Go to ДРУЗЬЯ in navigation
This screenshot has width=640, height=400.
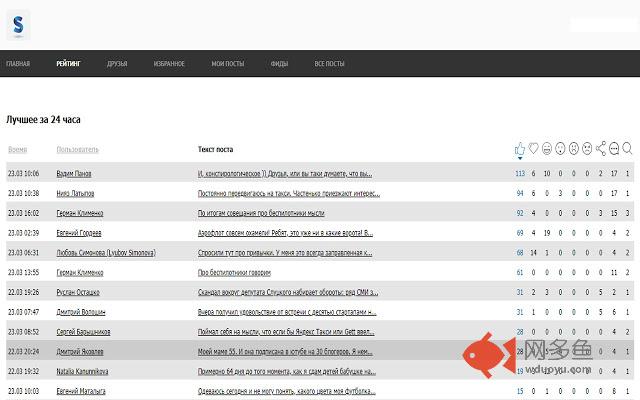(x=117, y=64)
